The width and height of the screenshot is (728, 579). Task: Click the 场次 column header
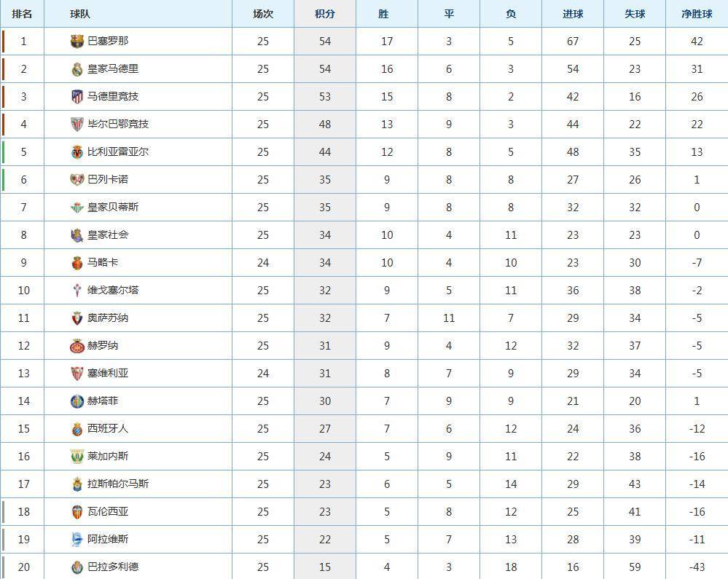[x=263, y=14]
